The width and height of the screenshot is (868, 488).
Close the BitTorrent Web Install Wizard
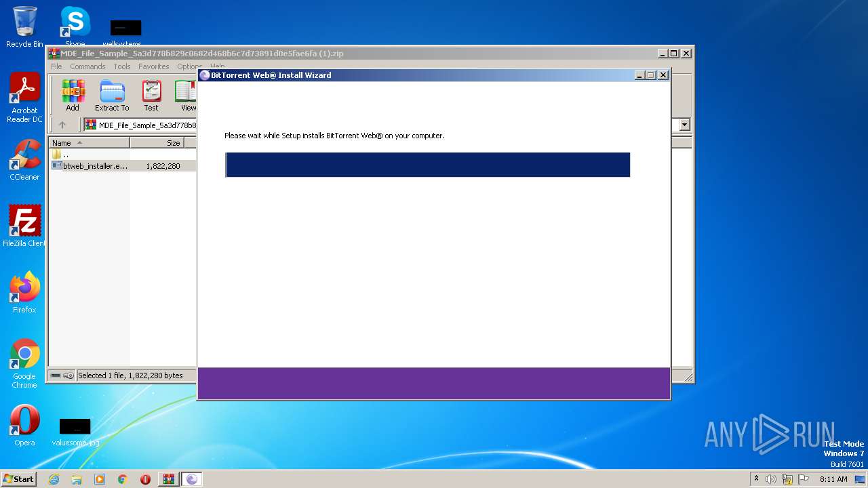click(663, 75)
